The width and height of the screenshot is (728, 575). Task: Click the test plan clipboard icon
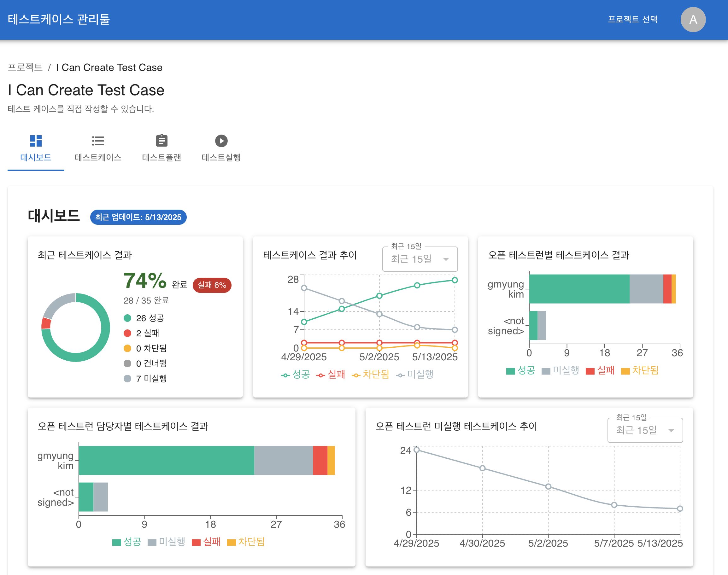click(162, 141)
